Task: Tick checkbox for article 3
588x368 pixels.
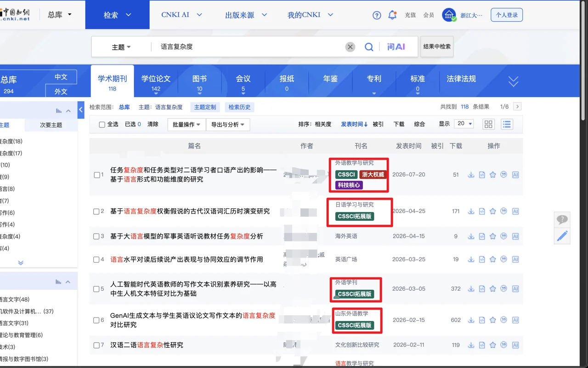Action: tap(96, 236)
